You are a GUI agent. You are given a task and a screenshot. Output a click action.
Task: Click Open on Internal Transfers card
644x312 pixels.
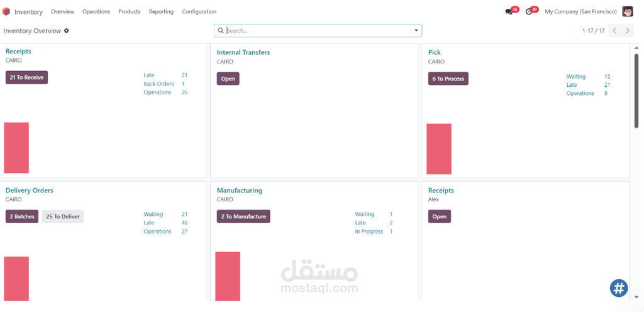(228, 79)
